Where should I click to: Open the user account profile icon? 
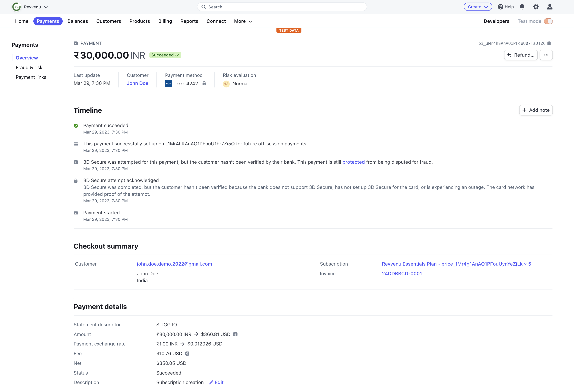tap(549, 7)
